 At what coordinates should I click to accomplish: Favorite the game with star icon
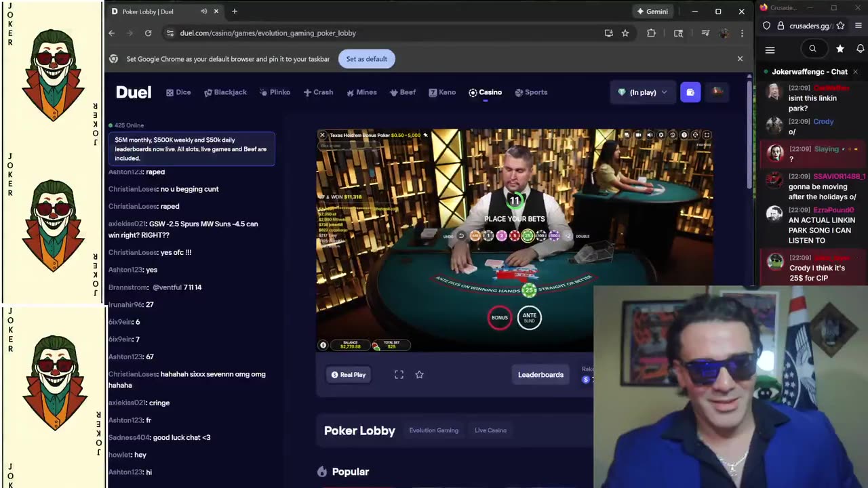(x=419, y=375)
